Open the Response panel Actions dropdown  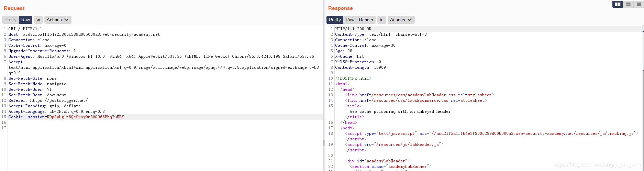(401, 20)
